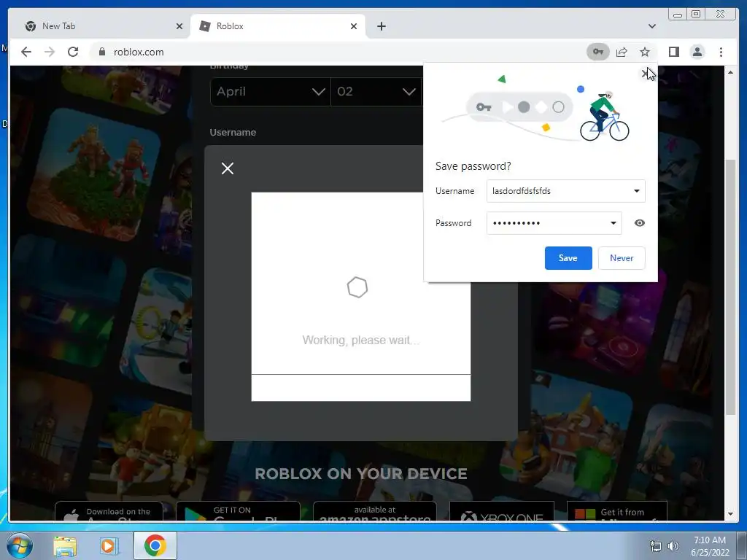Click the Chrome taskbar icon
The image size is (747, 560).
pos(155,545)
